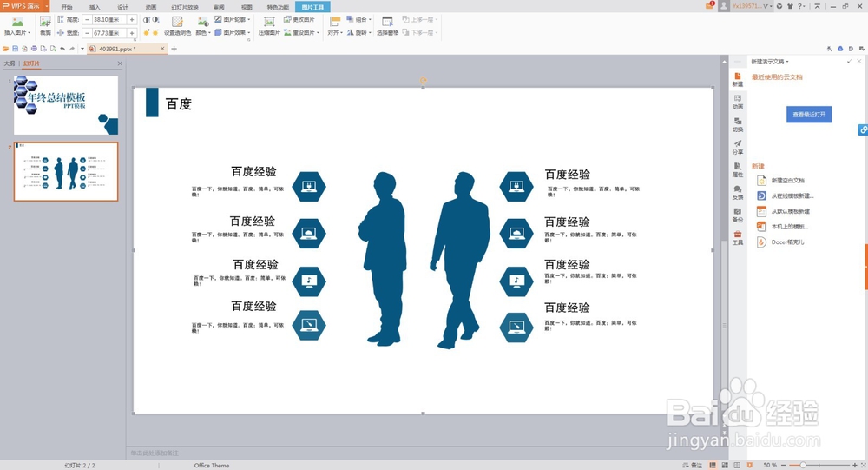This screenshot has height=470, width=868.
Task: Click the Save icon in quick toolbar
Action: 15,49
